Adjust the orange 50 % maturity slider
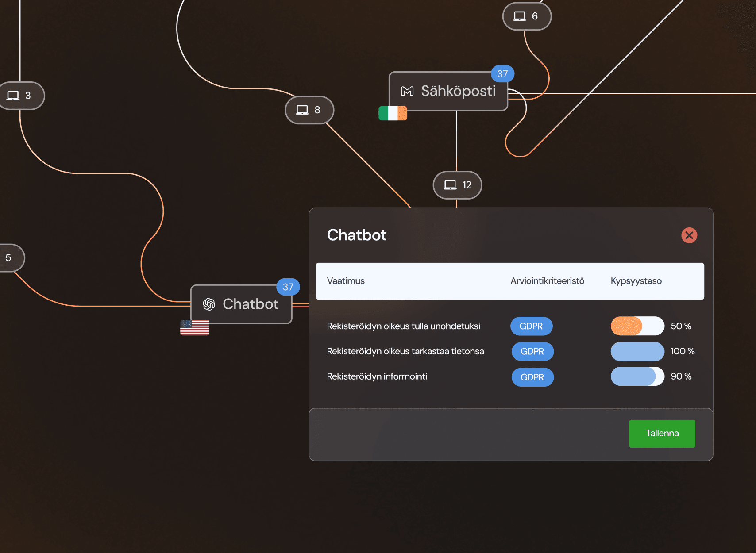This screenshot has height=553, width=756. [637, 326]
